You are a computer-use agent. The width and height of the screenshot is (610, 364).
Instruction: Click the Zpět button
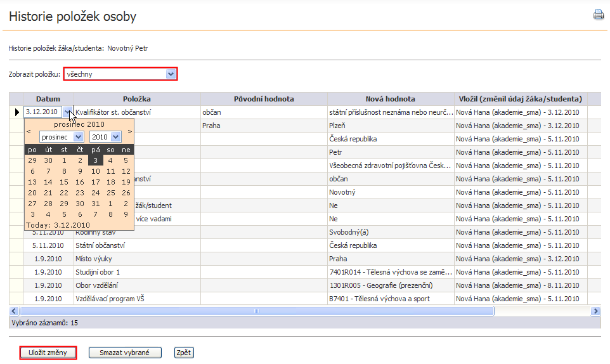(184, 353)
